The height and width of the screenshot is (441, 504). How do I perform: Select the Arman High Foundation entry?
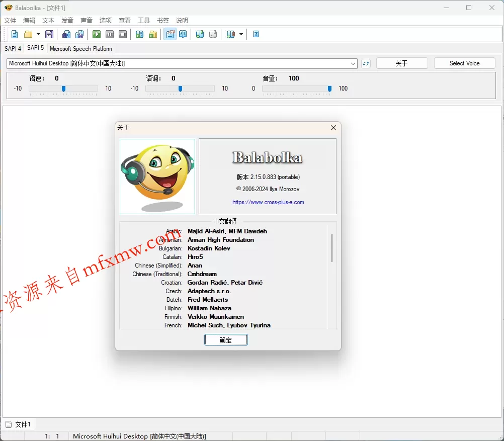221,240
